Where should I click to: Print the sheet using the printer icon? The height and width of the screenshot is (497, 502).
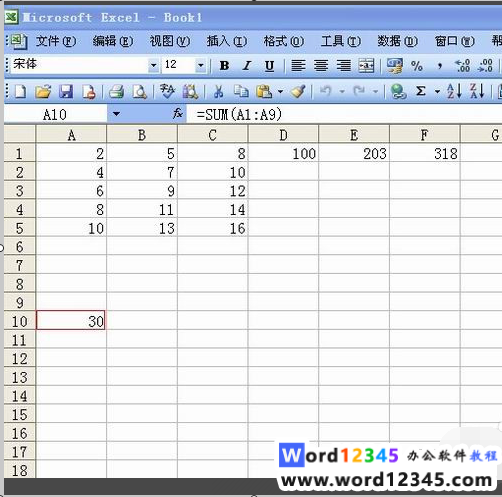[116, 91]
